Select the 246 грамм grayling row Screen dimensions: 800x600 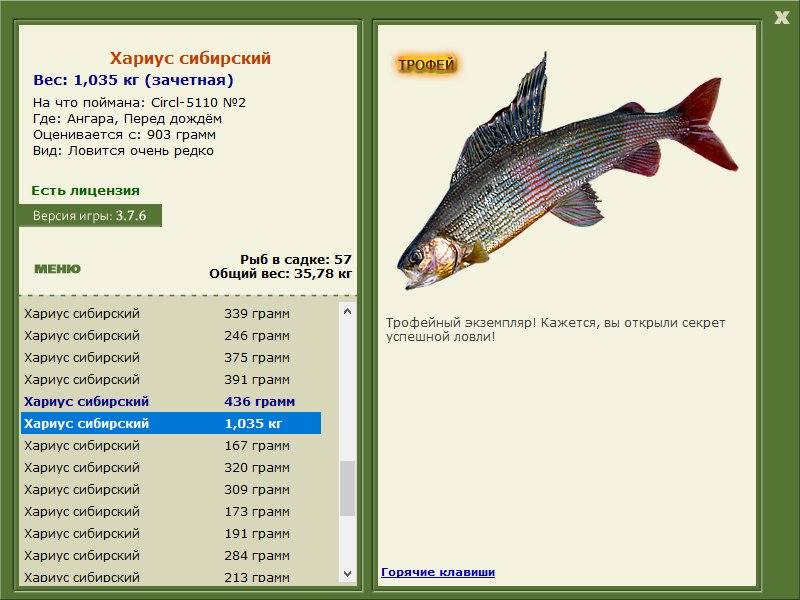[171, 336]
